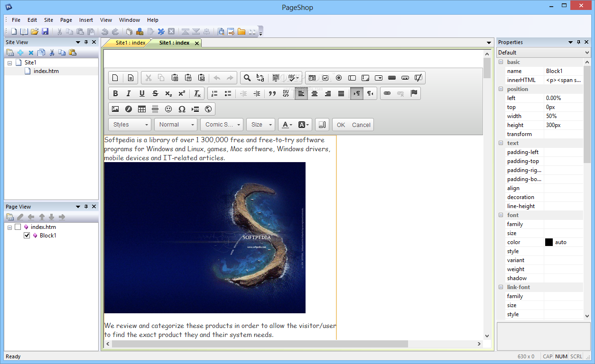Justify the text alignment
Viewport: 595px width, 364px height.
pos(341,94)
